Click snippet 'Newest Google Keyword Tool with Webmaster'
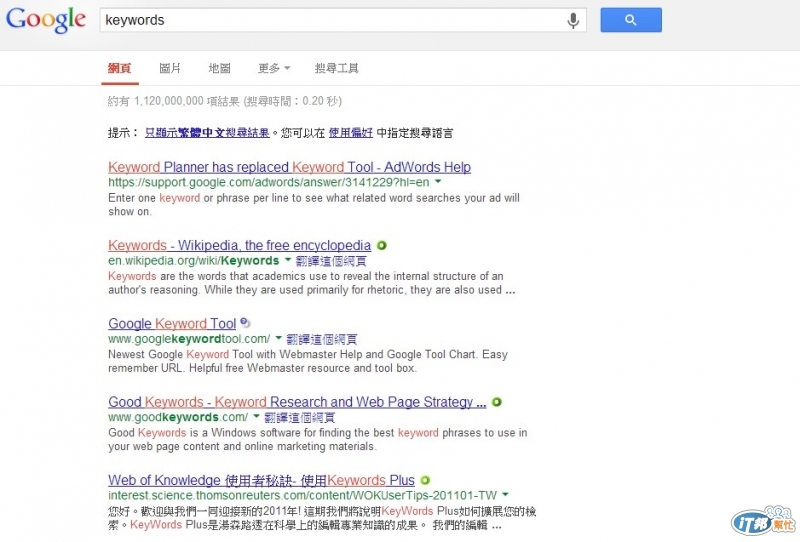800x542 pixels. tap(308, 361)
